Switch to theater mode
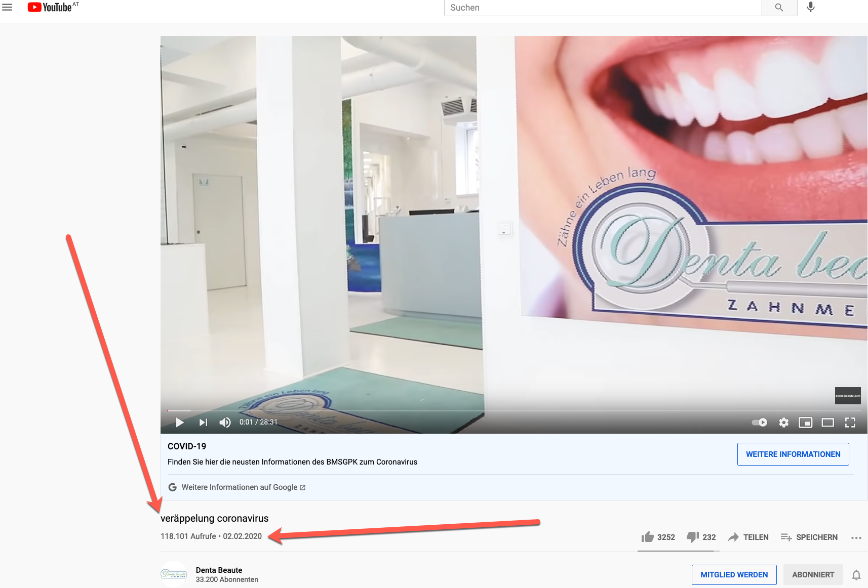Screen dimensions: 868x588 827,423
